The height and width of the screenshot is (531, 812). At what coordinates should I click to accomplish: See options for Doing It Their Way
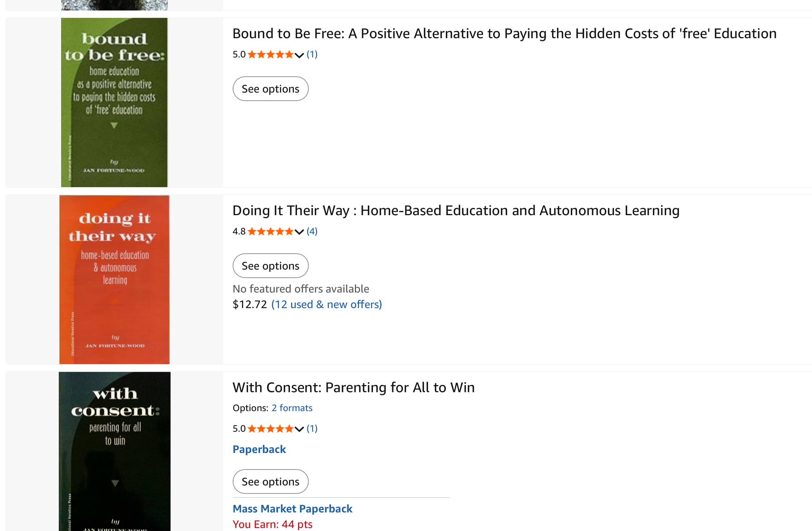pos(270,266)
